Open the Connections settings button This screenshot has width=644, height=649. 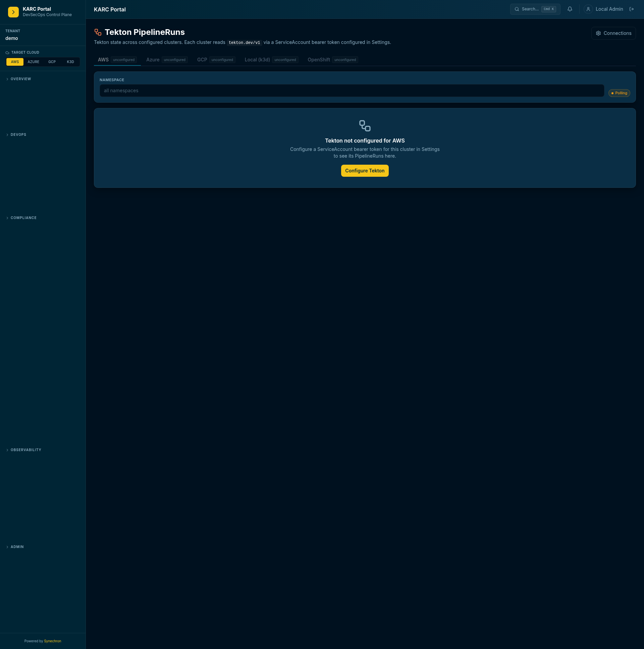[613, 33]
